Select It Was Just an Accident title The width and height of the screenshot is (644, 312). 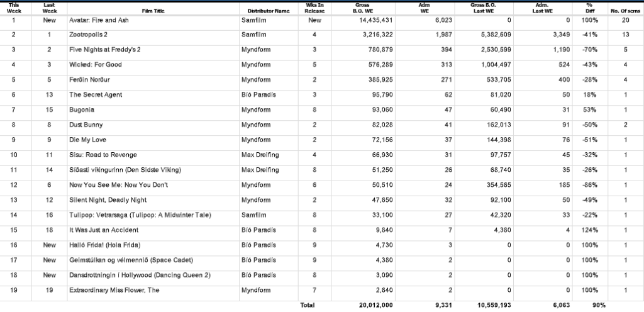point(103,230)
